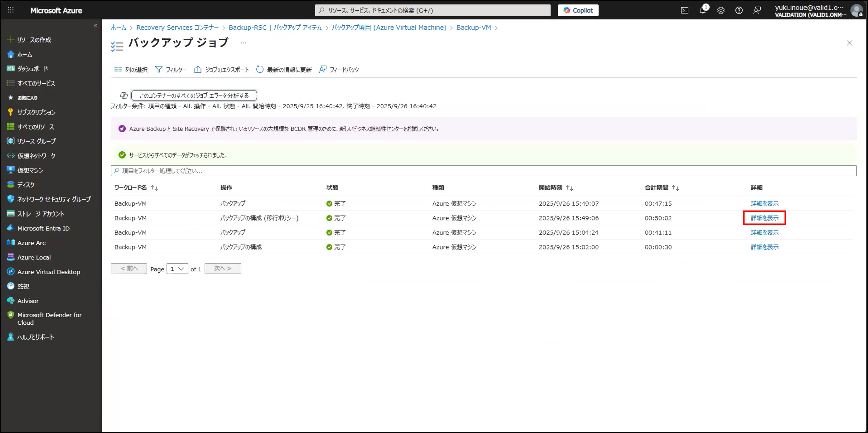Collapse the left sidebar with chevrons
This screenshot has height=433, width=868.
tap(95, 26)
